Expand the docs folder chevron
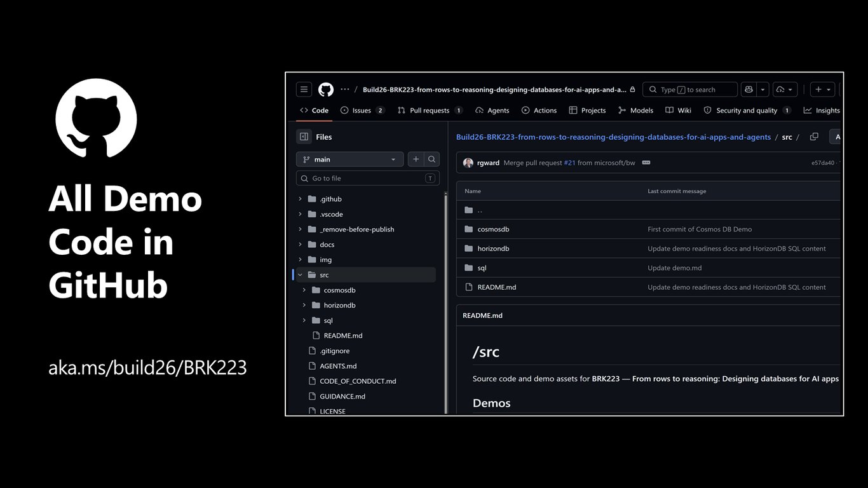Screen dimensions: 868x488 (x=300, y=245)
